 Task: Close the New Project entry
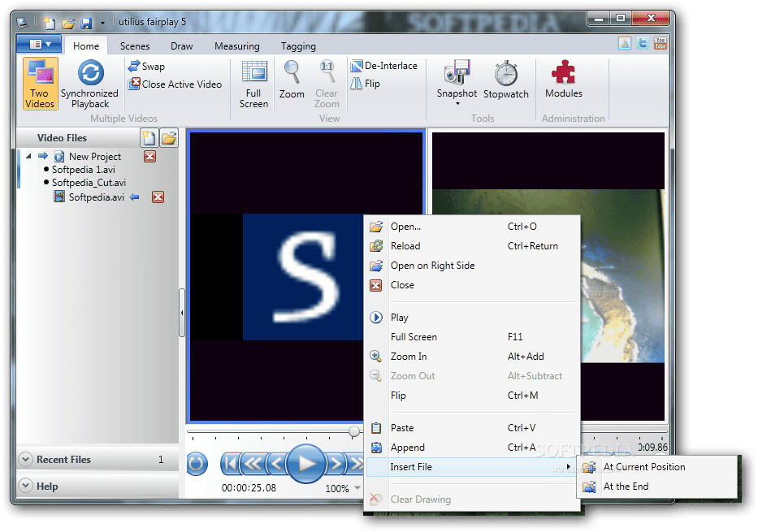click(x=149, y=156)
